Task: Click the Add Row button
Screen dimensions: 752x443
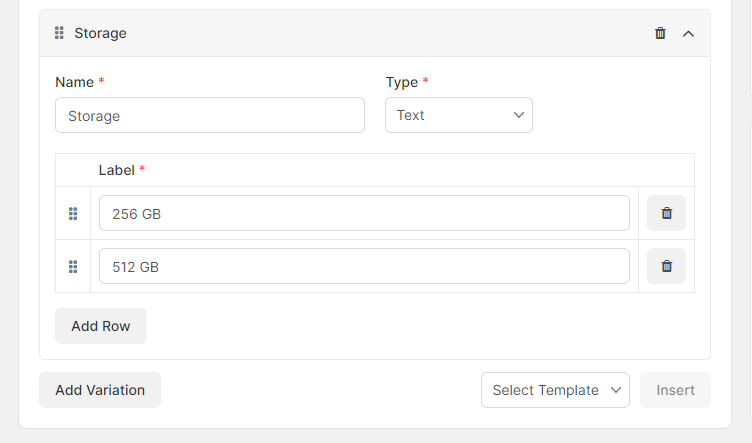Action: [x=101, y=326]
